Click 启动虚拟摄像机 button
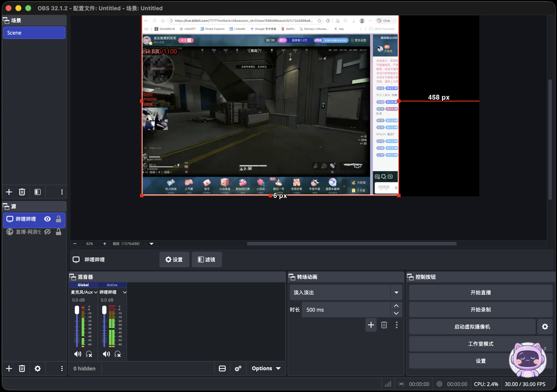This screenshot has width=557, height=392. [472, 327]
